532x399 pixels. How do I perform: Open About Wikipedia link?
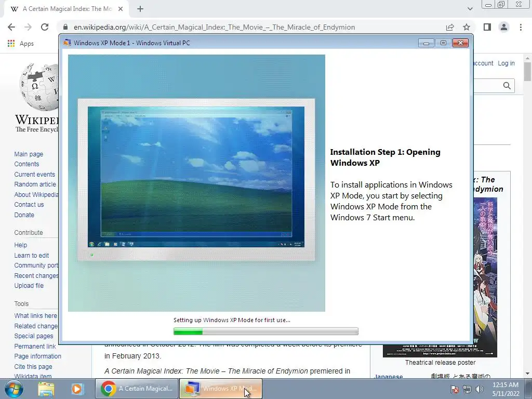point(36,194)
